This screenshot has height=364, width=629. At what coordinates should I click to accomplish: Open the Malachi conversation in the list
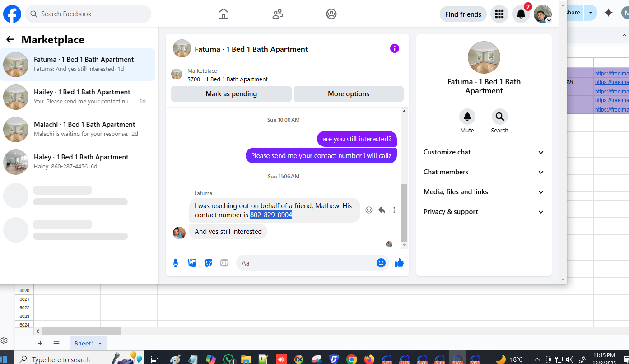pyautogui.click(x=78, y=130)
